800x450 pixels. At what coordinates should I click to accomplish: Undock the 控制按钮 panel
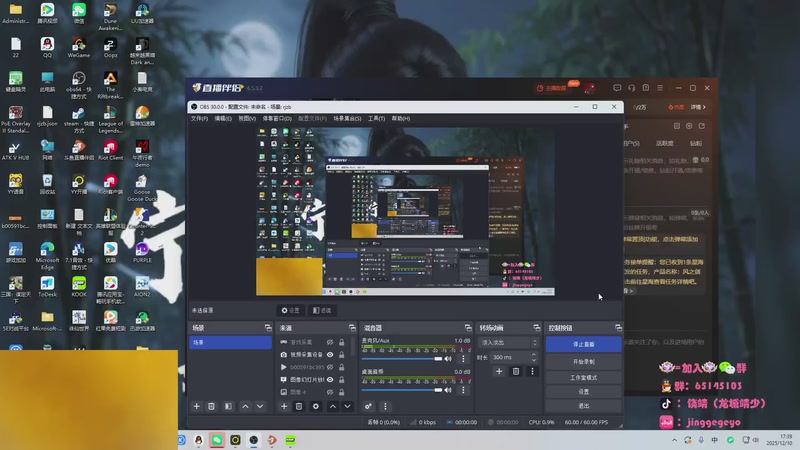(x=618, y=328)
